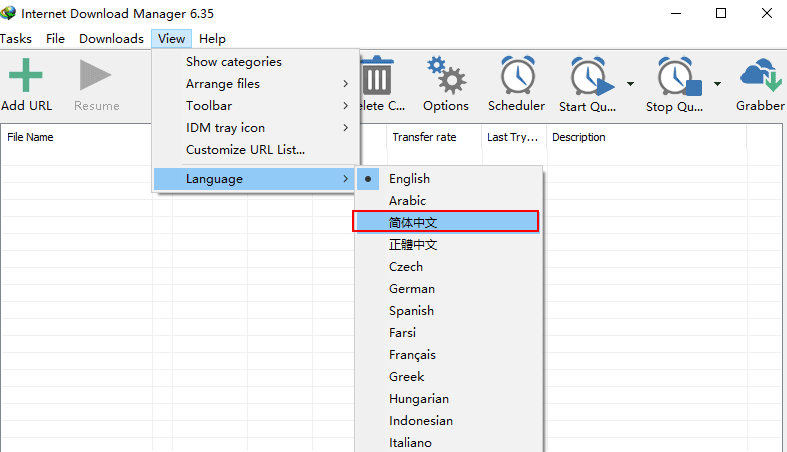
Task: Maximize the Internet Download Manager window
Action: click(721, 14)
